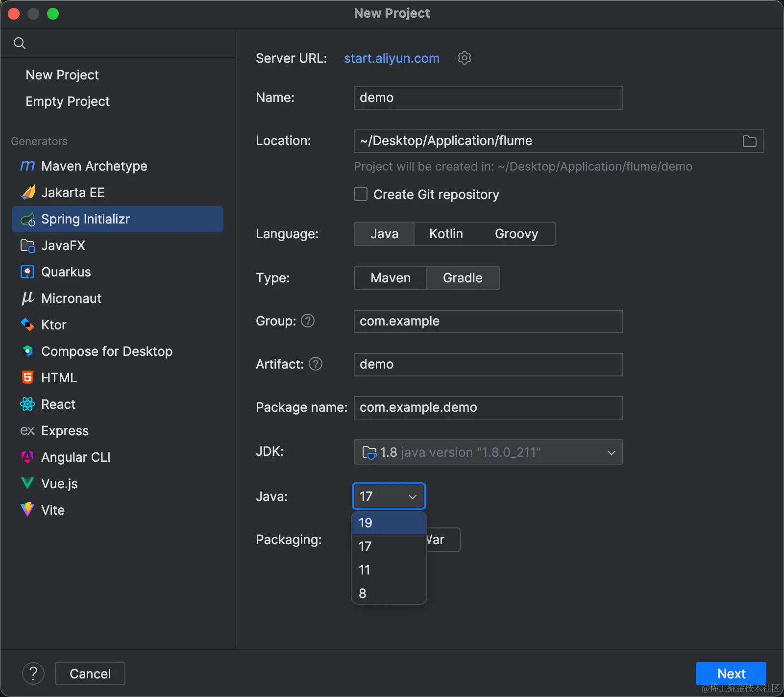Expand the JDK version dropdown
This screenshot has height=697, width=784.
[611, 452]
